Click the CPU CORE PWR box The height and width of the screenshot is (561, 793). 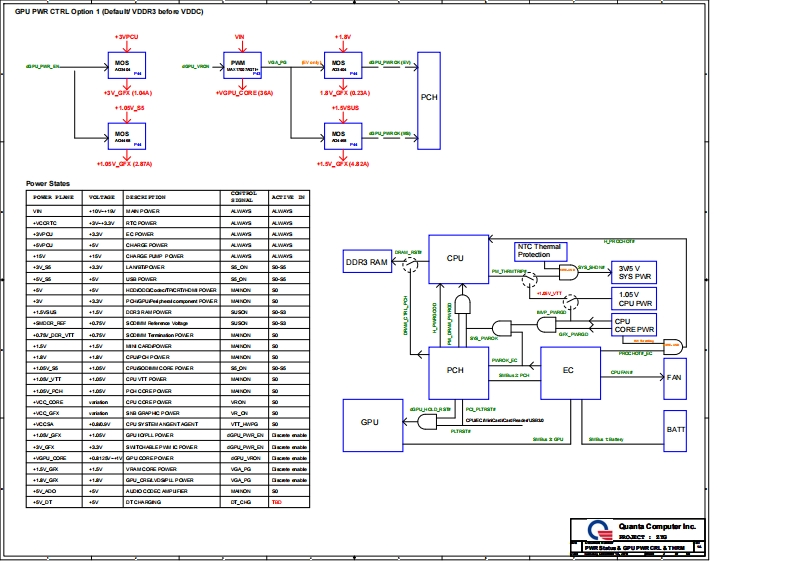pos(633,324)
